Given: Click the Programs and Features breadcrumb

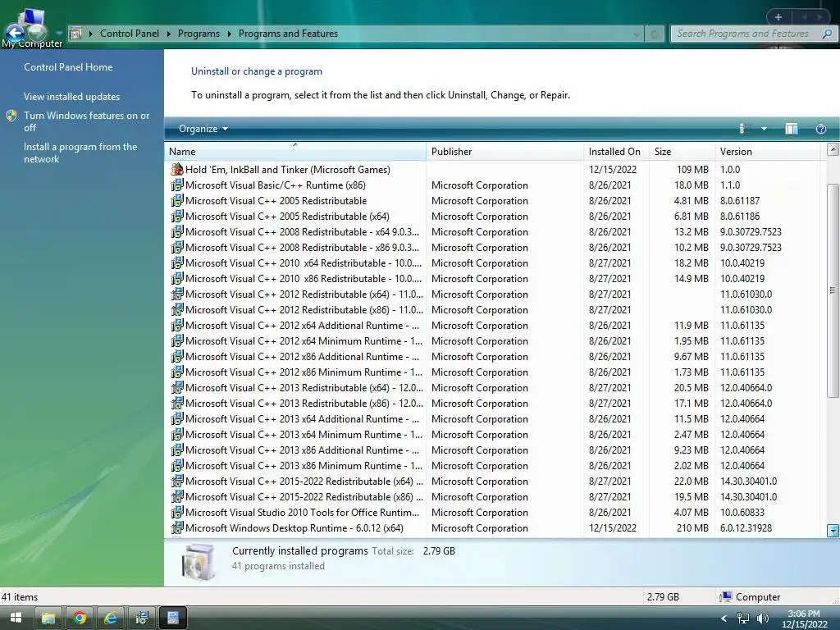Looking at the screenshot, I should pyautogui.click(x=288, y=34).
